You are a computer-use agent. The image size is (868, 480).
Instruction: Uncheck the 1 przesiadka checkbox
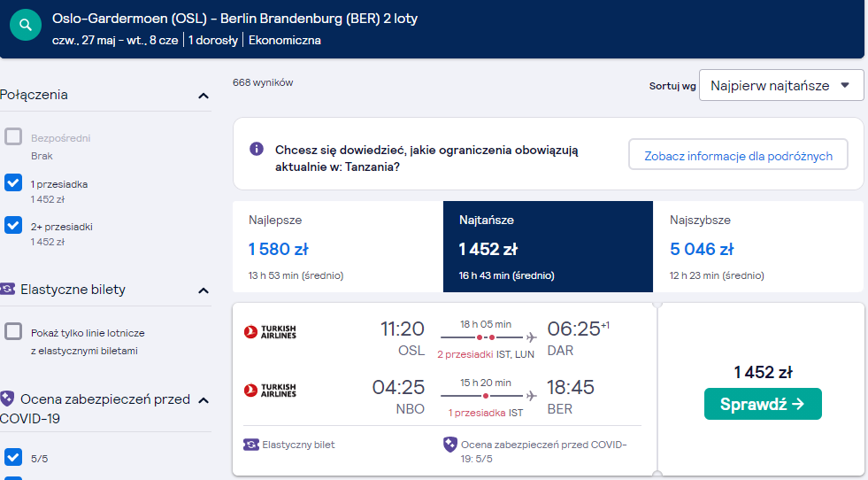pyautogui.click(x=13, y=182)
